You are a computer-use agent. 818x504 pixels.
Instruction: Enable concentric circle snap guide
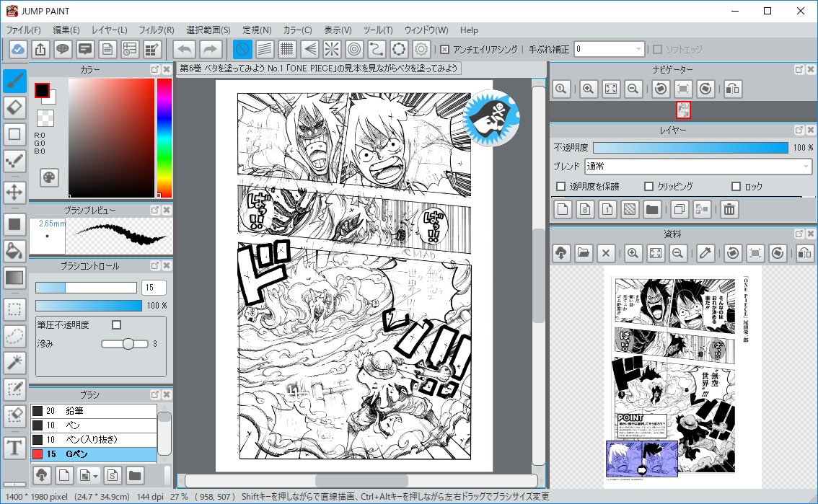(x=354, y=50)
